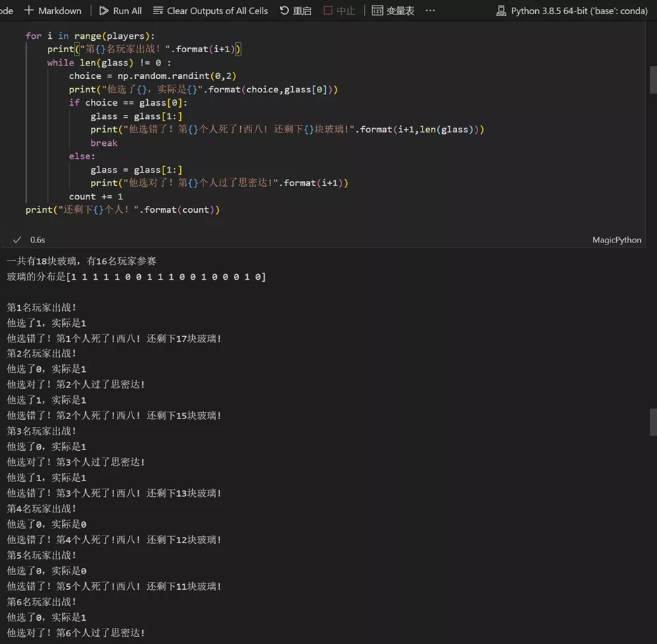Click output '还剩下12块玻璃!' line
Screen dimensions: 657x644
pyautogui.click(x=113, y=540)
